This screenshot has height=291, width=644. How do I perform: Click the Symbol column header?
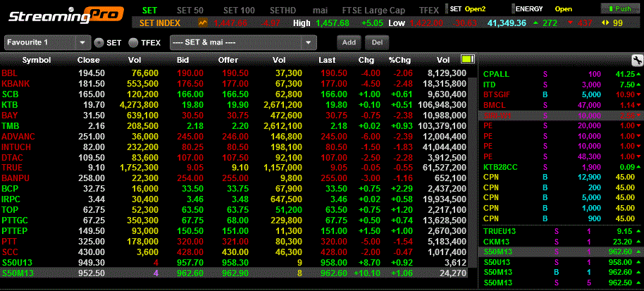(37, 60)
